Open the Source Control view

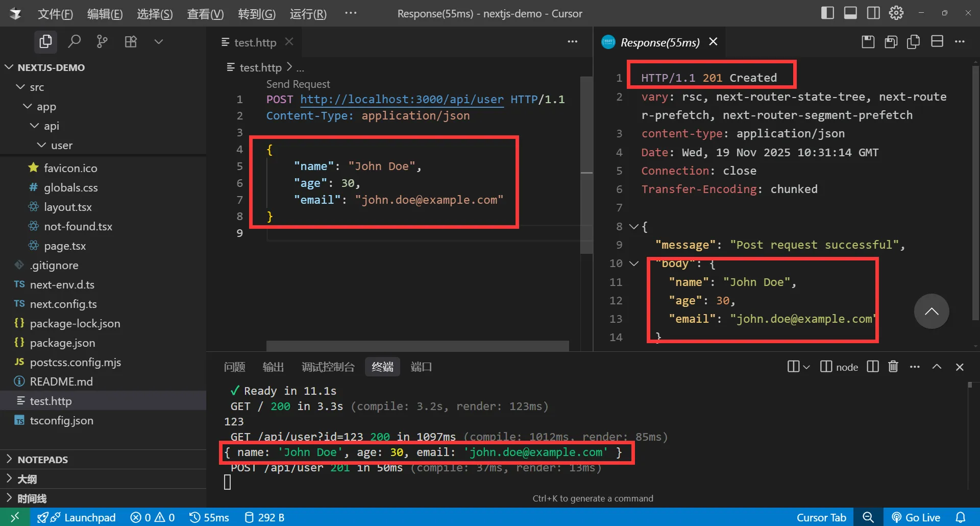[102, 41]
